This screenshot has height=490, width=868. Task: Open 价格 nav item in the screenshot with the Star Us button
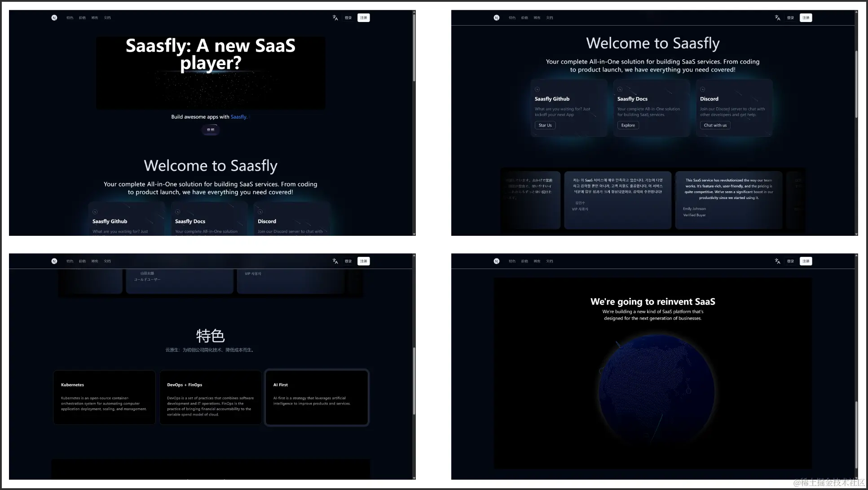pyautogui.click(x=524, y=18)
